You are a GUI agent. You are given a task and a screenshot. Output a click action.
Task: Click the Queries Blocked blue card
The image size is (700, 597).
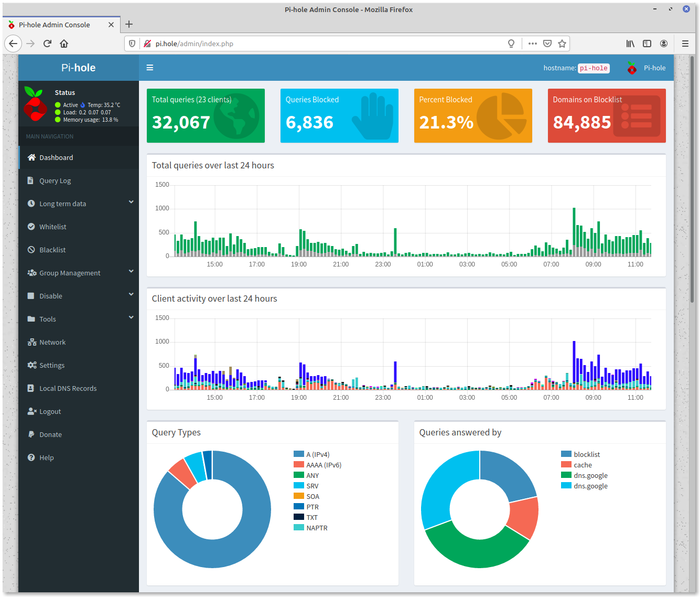click(339, 115)
